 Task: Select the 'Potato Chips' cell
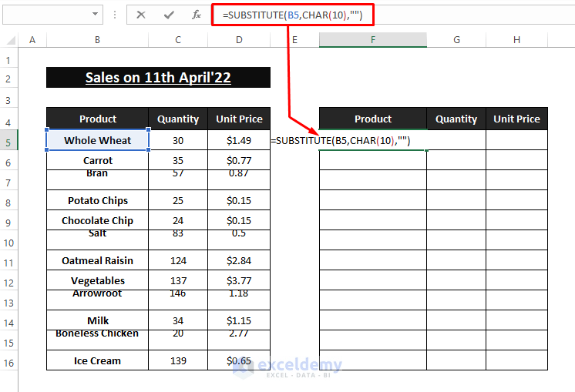[98, 200]
